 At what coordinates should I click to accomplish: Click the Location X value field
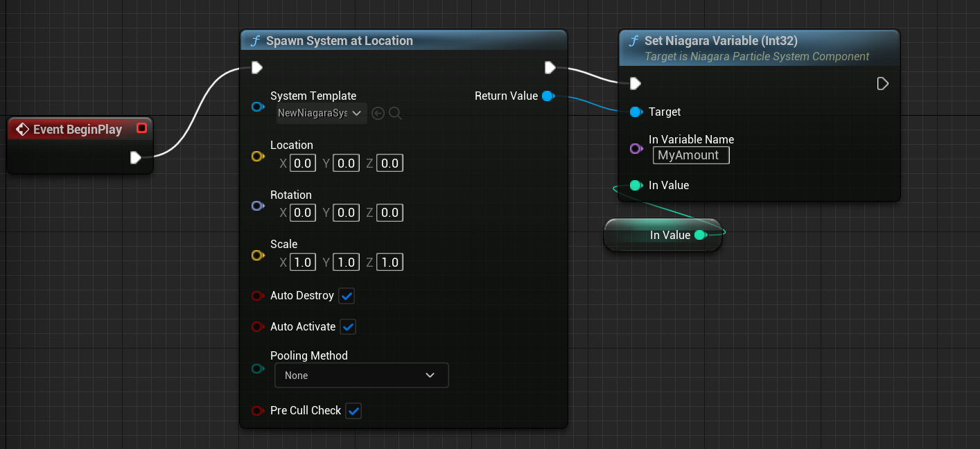point(302,164)
